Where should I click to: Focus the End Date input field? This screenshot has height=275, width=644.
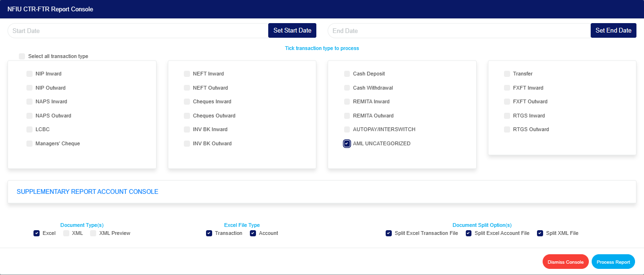pyautogui.click(x=458, y=31)
